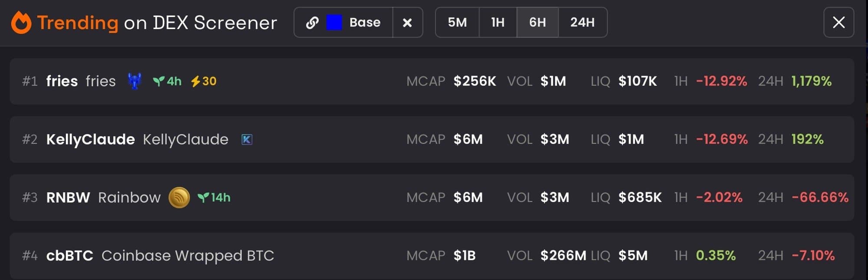This screenshot has height=280, width=868.
Task: Click the fries token blue avatar icon
Action: pos(135,81)
